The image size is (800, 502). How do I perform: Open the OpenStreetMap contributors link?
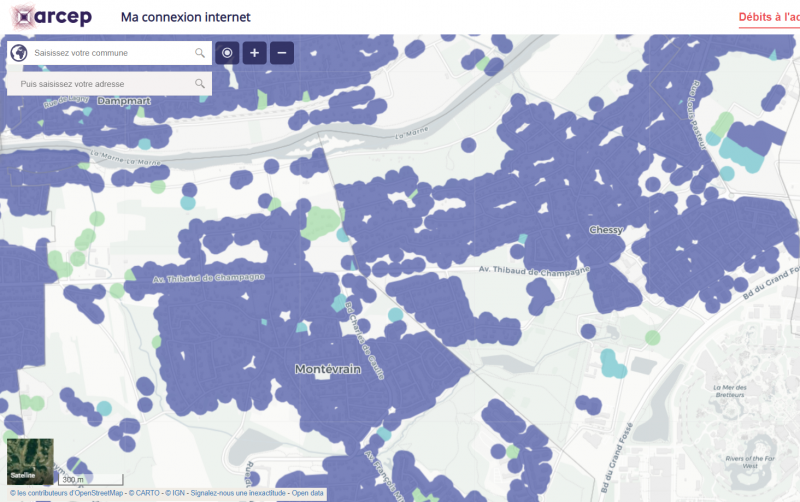click(x=66, y=493)
